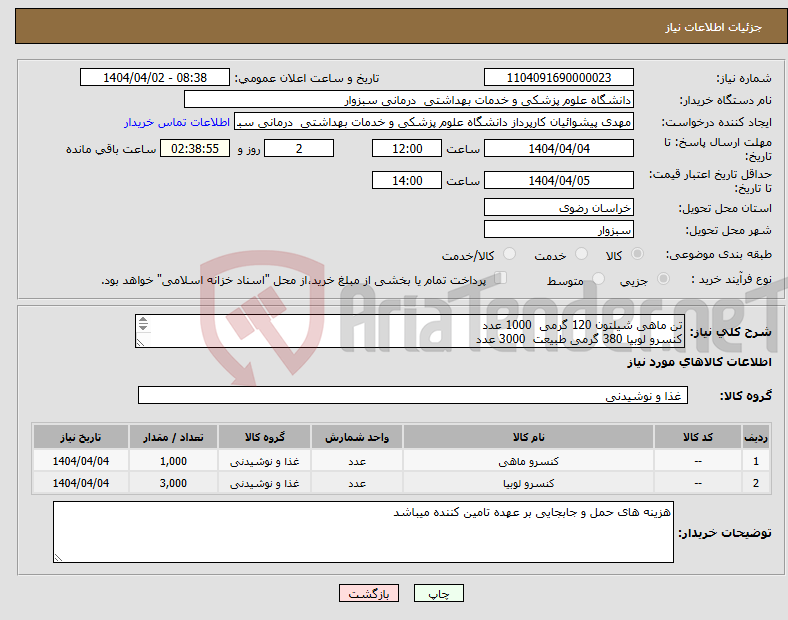Click the بازگشت (back) button
Viewport: 788px width, 620px height.
click(x=369, y=593)
